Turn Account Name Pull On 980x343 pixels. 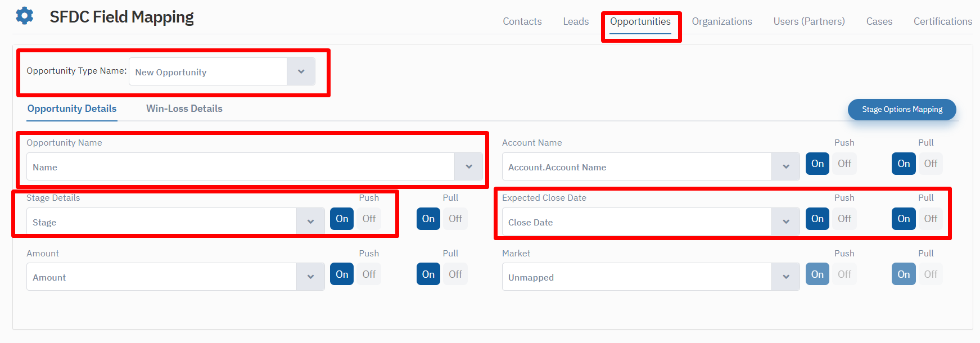(904, 164)
